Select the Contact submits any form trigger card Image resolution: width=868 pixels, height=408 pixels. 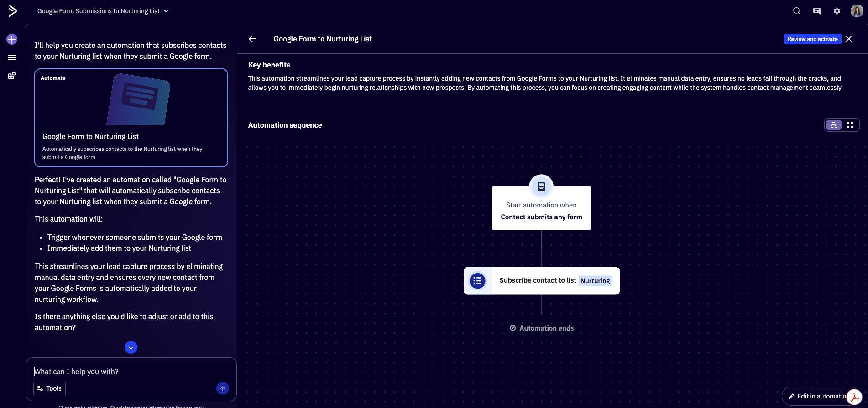pos(541,208)
